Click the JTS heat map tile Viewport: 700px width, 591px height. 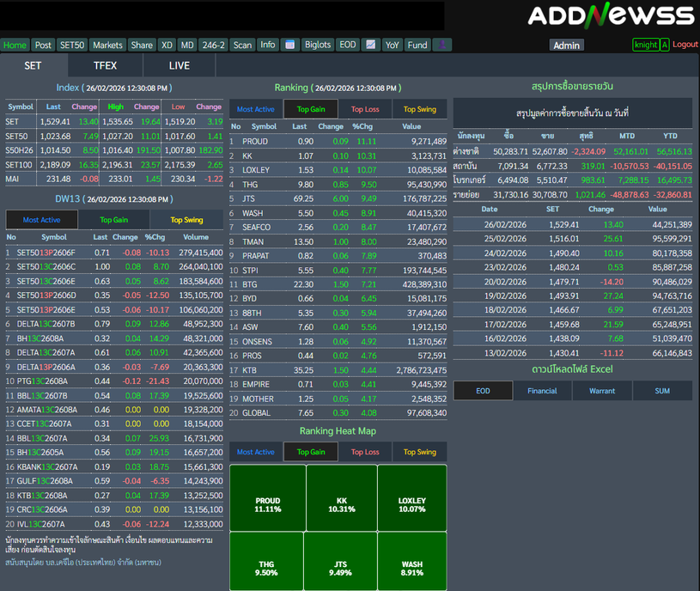click(x=339, y=569)
